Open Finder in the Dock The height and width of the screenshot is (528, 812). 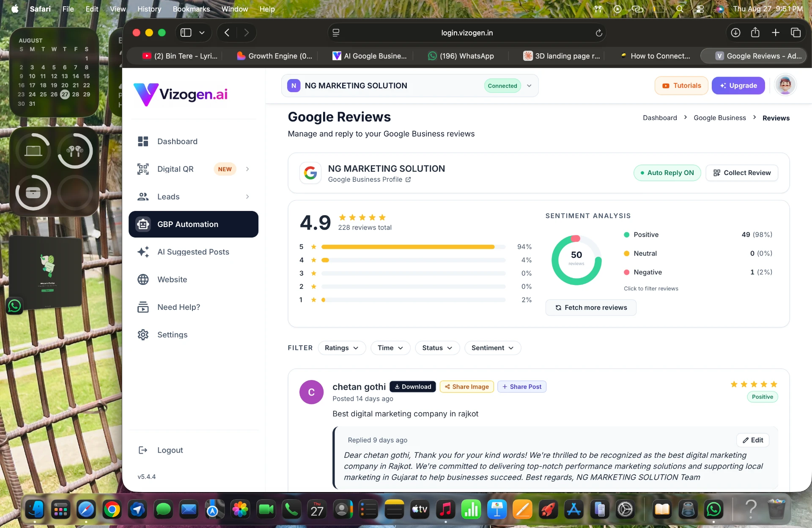click(x=35, y=509)
